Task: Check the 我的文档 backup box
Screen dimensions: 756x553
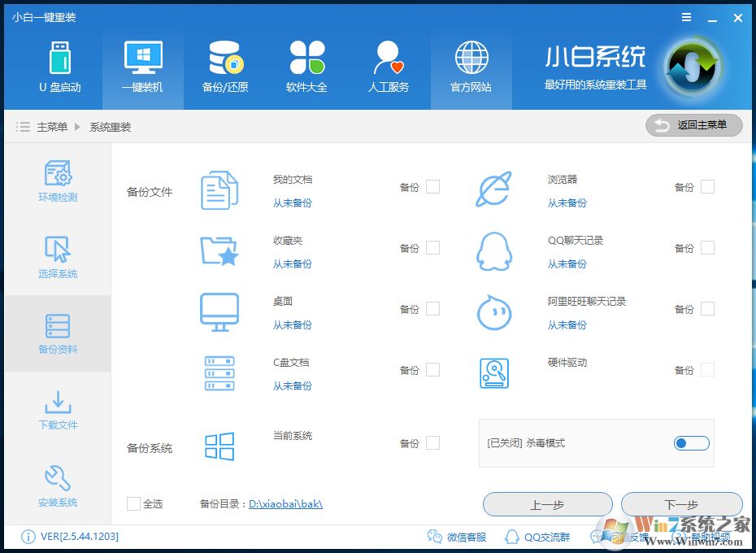Action: [432, 186]
